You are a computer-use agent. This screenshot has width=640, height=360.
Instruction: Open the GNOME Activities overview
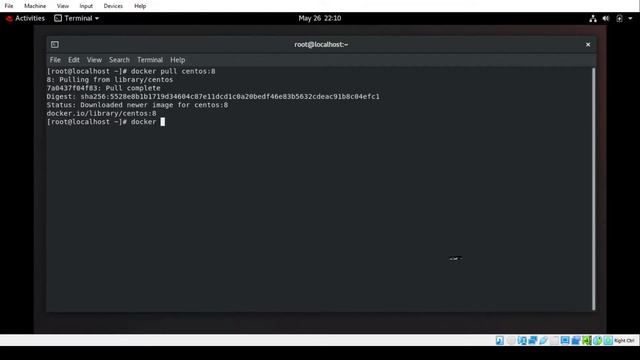[x=30, y=18]
